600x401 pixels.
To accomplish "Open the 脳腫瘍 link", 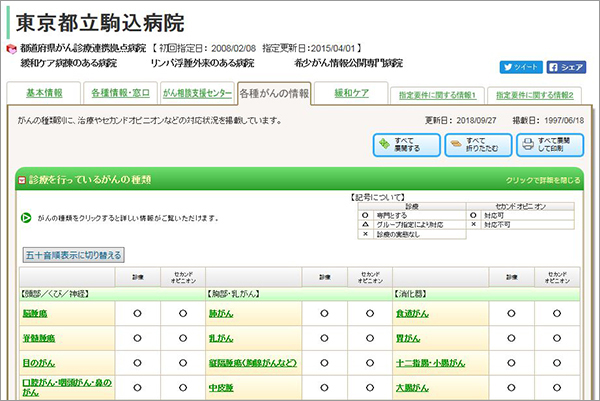I will click(x=35, y=314).
